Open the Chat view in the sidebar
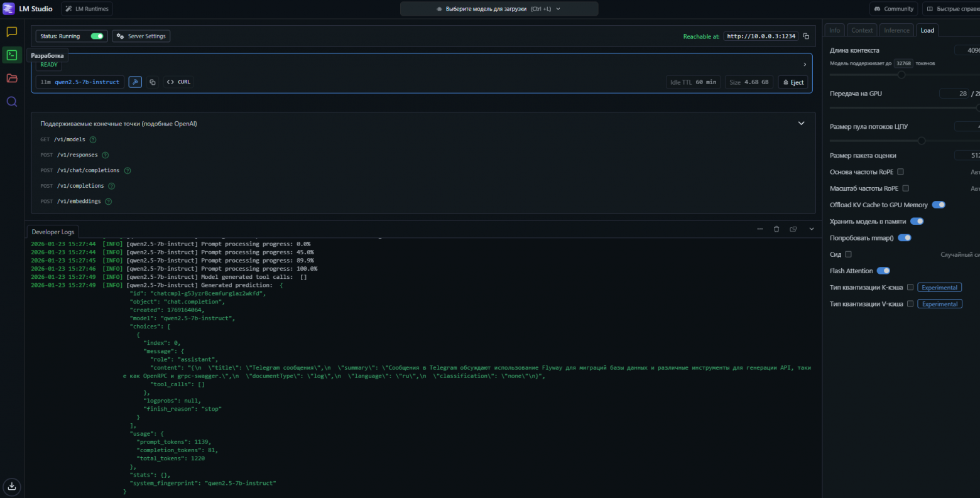Image resolution: width=980 pixels, height=498 pixels. (x=11, y=32)
